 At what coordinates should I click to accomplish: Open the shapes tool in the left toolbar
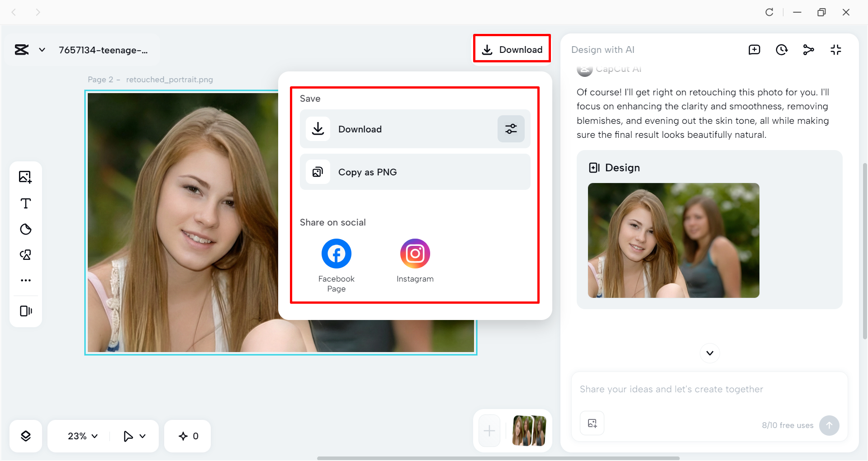(26, 229)
